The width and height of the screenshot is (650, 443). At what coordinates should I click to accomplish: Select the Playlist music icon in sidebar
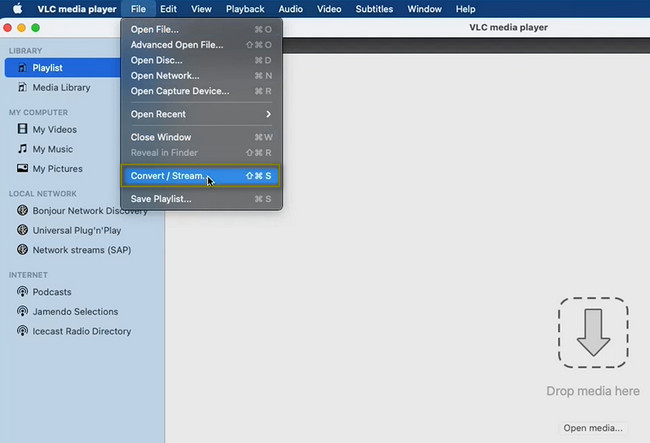22,68
